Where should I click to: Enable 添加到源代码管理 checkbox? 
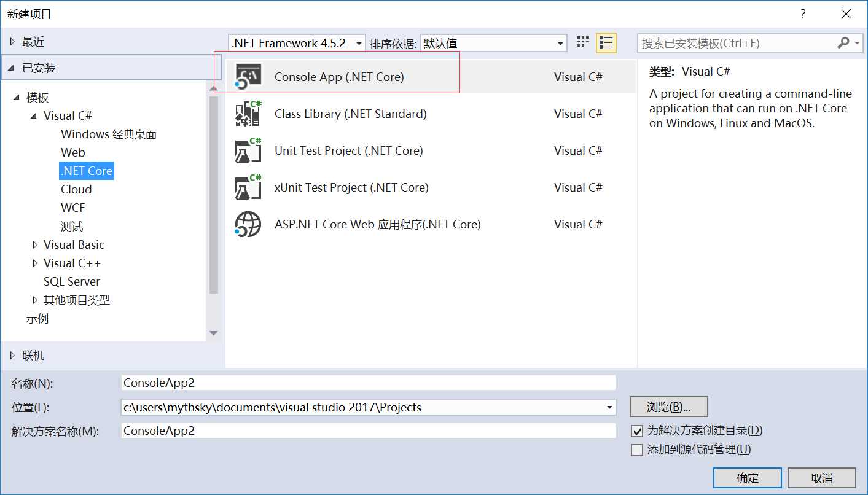click(637, 450)
